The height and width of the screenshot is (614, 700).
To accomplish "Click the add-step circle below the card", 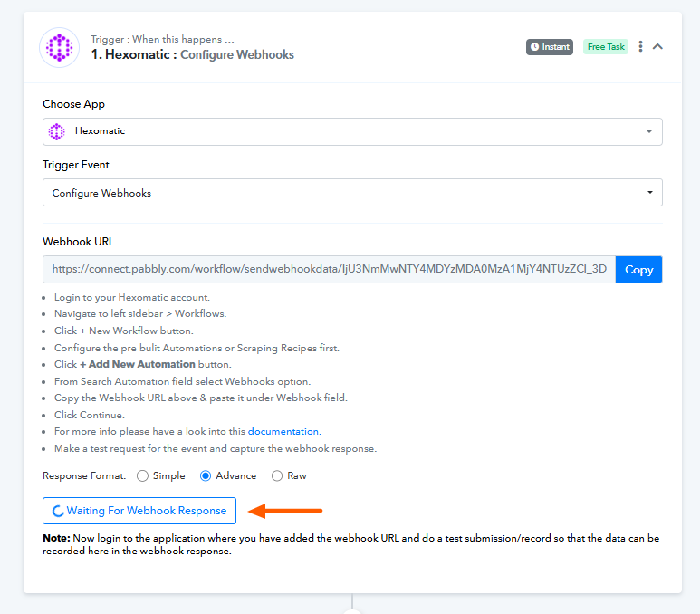I will click(352, 610).
